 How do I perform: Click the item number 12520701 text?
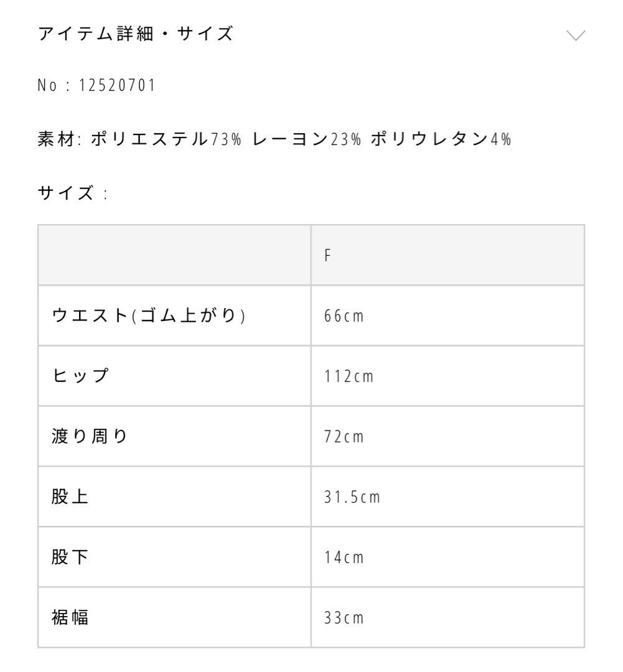pos(96,85)
